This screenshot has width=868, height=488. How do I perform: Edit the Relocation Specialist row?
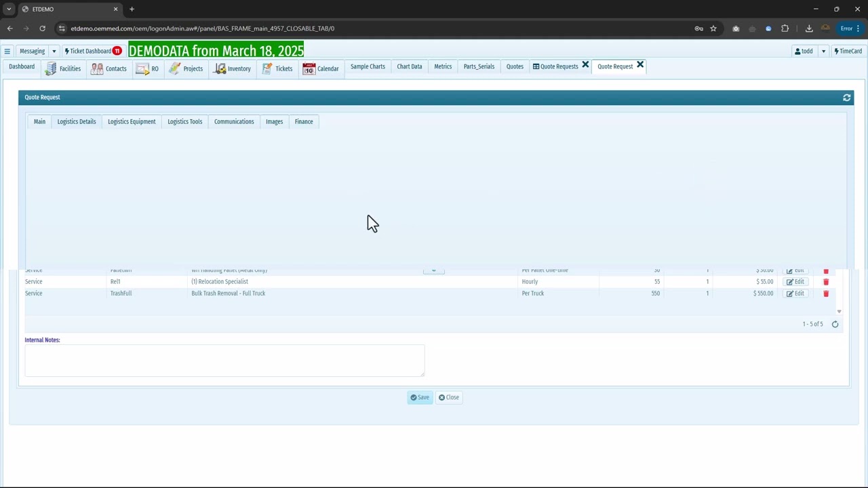795,282
